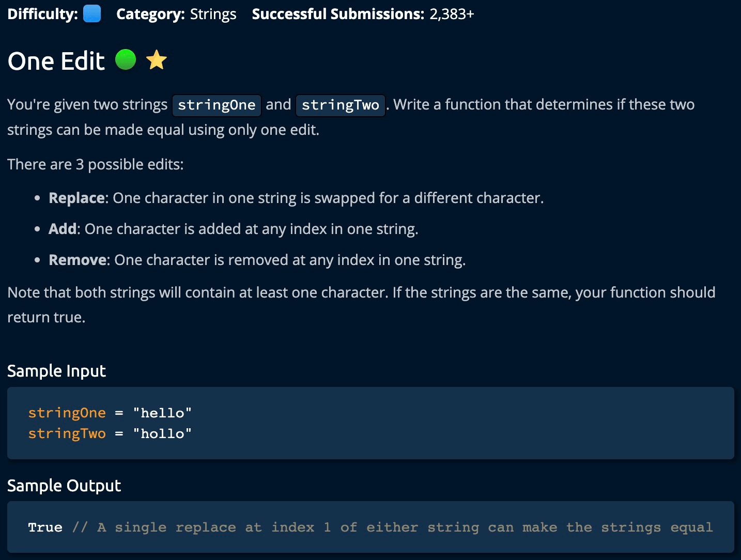Image resolution: width=741 pixels, height=560 pixels.
Task: Click the "hello" string value
Action: coord(162,413)
